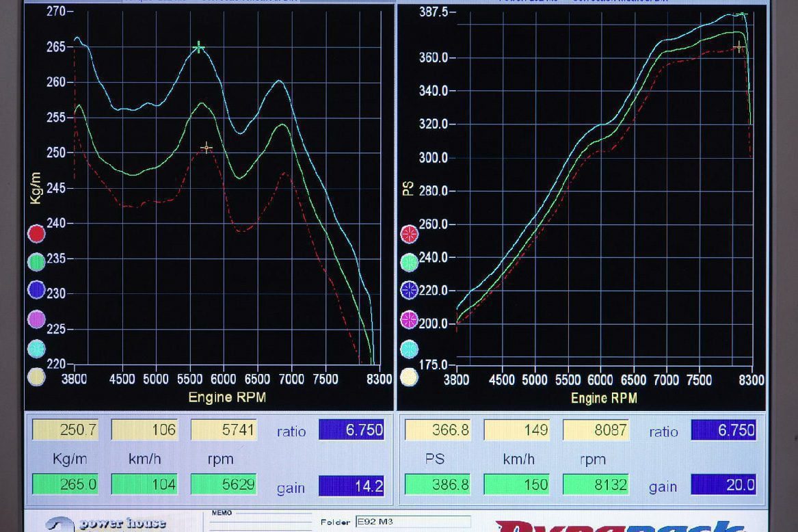The width and height of the screenshot is (798, 532).
Task: Toggle the blue run circle beside PS graph
Action: click(409, 290)
